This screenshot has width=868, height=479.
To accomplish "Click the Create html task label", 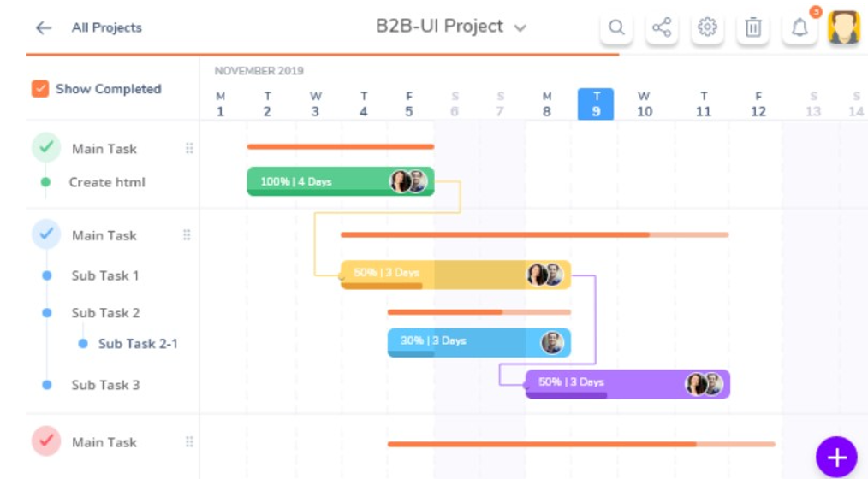I will tap(107, 182).
